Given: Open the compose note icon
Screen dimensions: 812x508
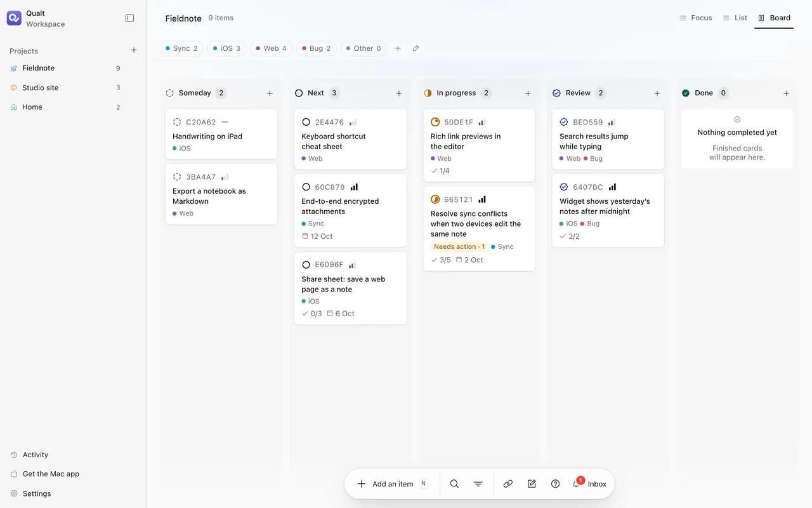Looking at the screenshot, I should [532, 484].
